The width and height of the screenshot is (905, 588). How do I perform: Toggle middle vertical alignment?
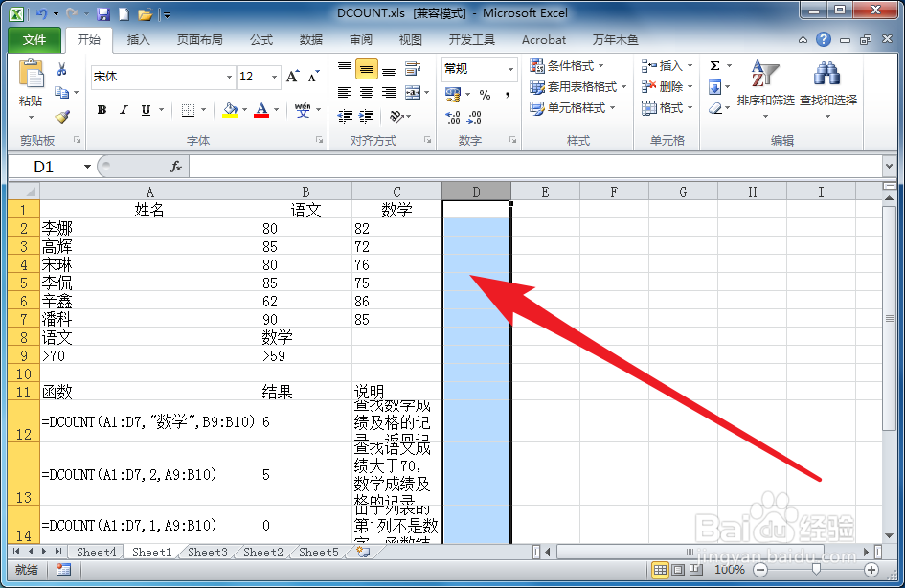click(x=367, y=69)
